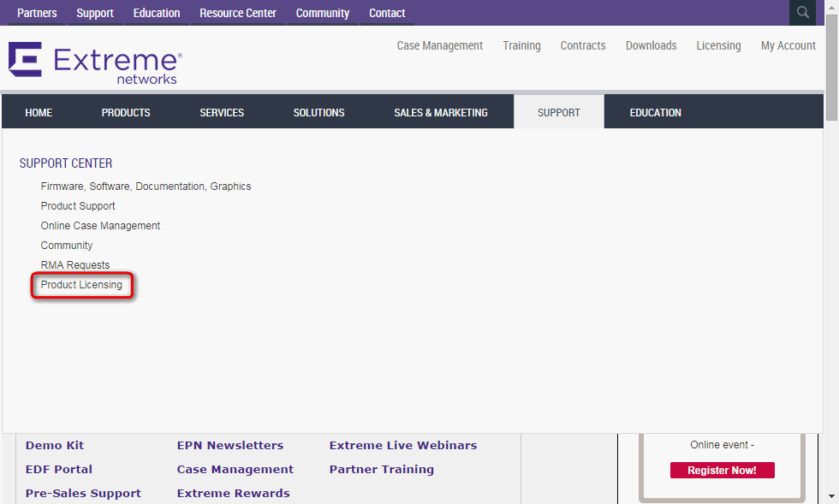
Task: Select the SOLUTIONS navigation tab
Action: tap(318, 112)
